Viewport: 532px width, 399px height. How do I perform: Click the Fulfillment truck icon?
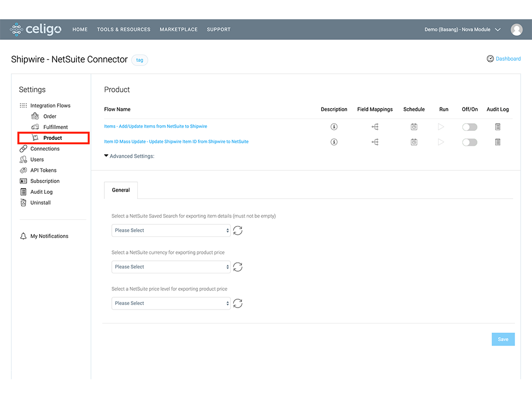[35, 127]
